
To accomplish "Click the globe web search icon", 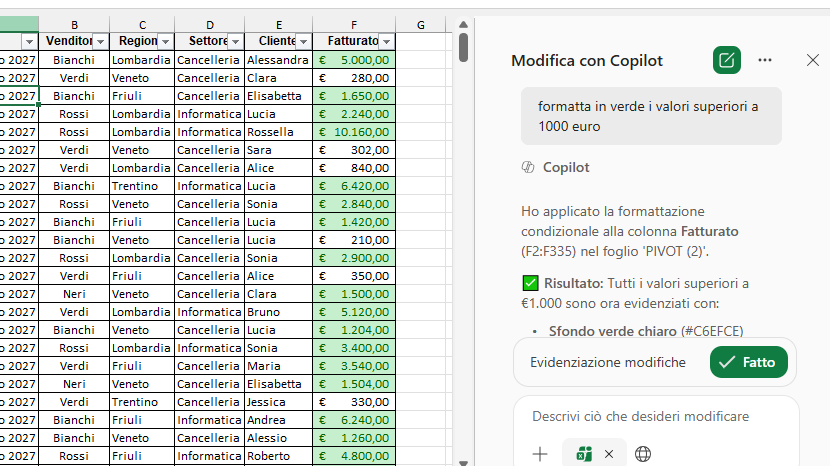I will tap(643, 454).
